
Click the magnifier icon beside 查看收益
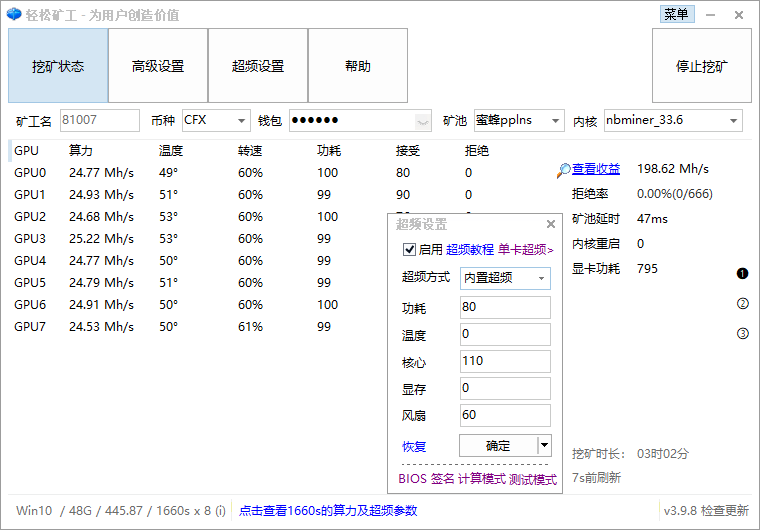click(564, 170)
